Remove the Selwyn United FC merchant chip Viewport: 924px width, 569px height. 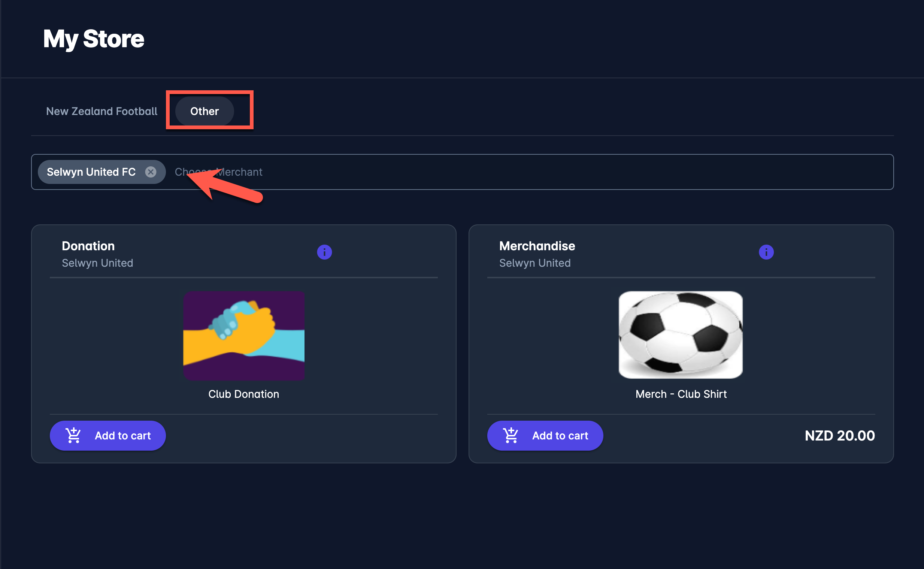click(x=151, y=172)
